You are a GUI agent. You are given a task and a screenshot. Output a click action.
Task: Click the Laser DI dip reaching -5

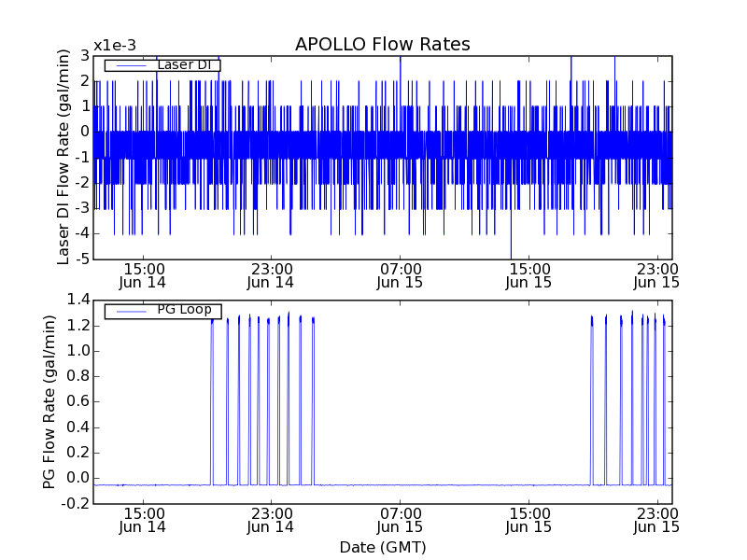[x=511, y=254]
